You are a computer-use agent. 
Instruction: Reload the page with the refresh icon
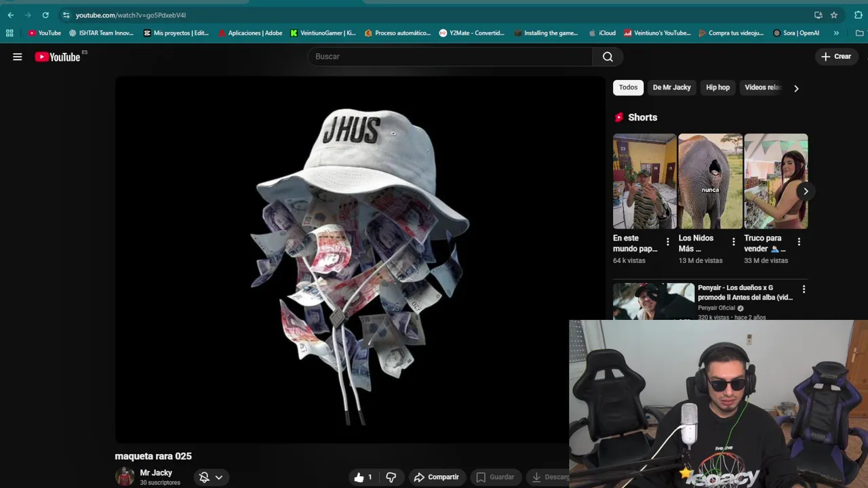pyautogui.click(x=45, y=15)
